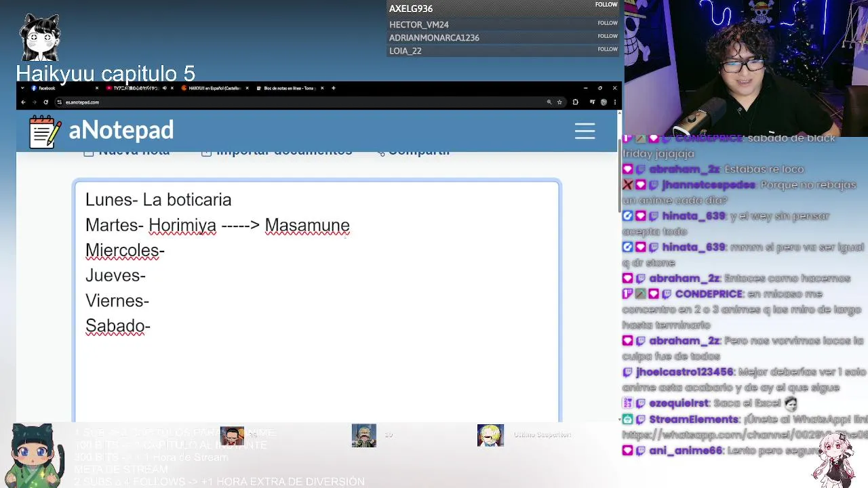868x488 pixels.
Task: Click the streamer webcam feed
Action: pos(746,68)
